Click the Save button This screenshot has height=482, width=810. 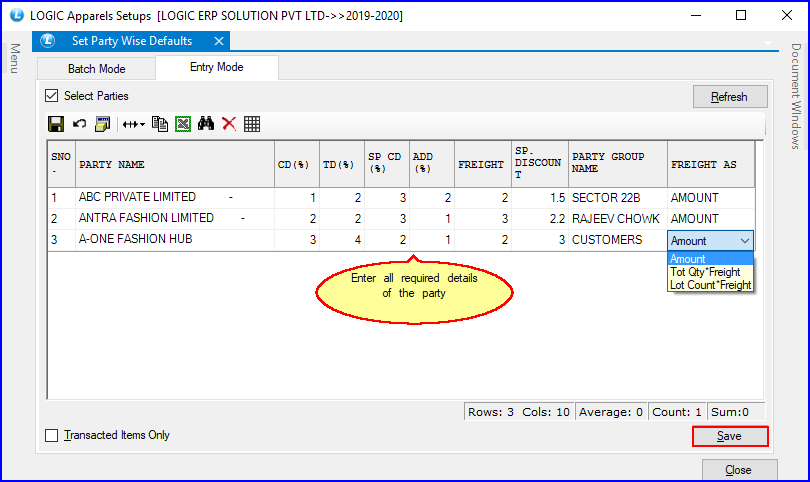tap(730, 436)
